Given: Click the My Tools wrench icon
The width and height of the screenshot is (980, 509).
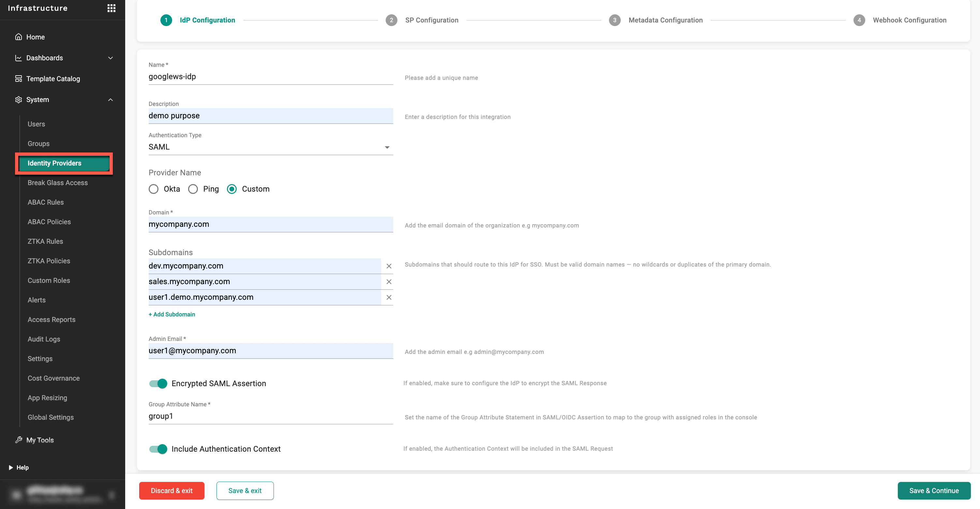Looking at the screenshot, I should pos(18,440).
